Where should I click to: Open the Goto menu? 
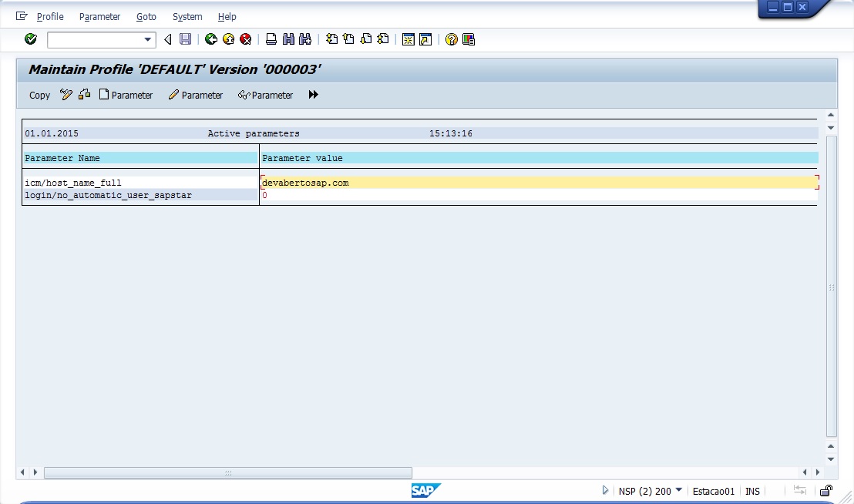pos(146,16)
